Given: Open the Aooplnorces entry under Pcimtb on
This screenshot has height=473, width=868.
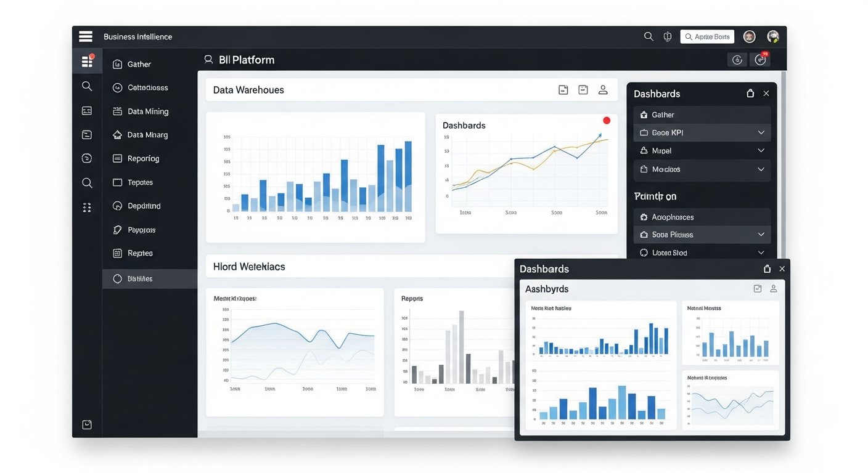Looking at the screenshot, I should [672, 217].
